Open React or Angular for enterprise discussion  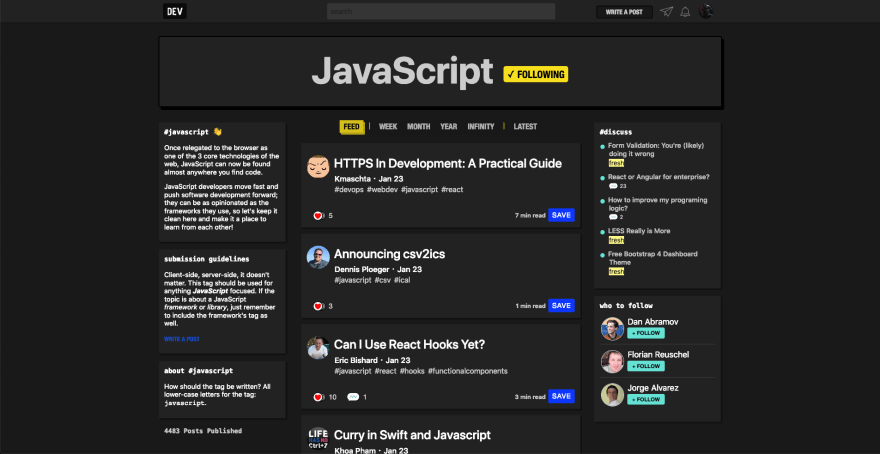[x=659, y=177]
